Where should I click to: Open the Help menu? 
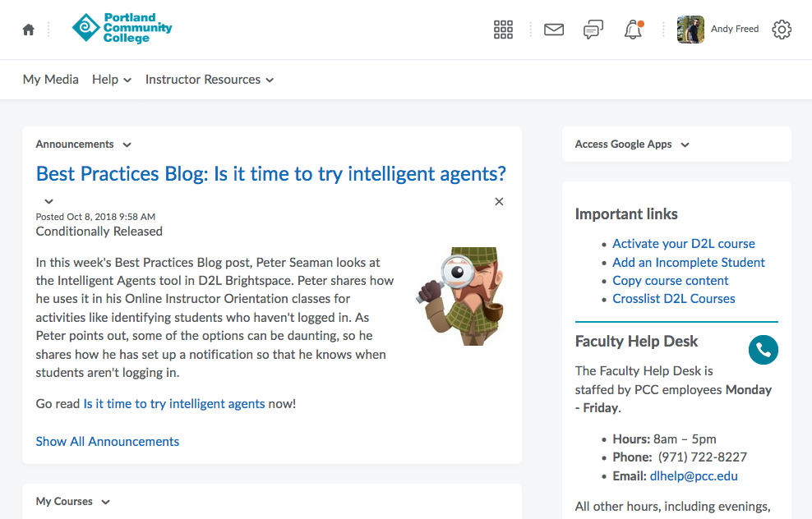click(112, 80)
